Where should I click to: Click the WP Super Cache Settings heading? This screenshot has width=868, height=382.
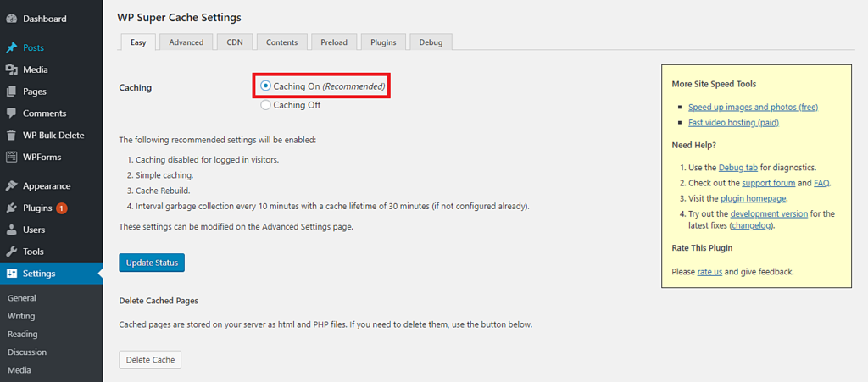180,18
